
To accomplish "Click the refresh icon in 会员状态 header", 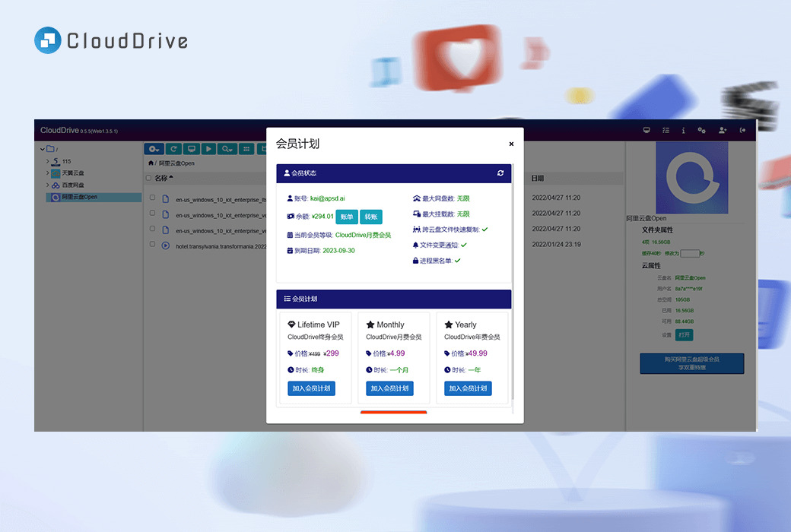I will [x=500, y=173].
